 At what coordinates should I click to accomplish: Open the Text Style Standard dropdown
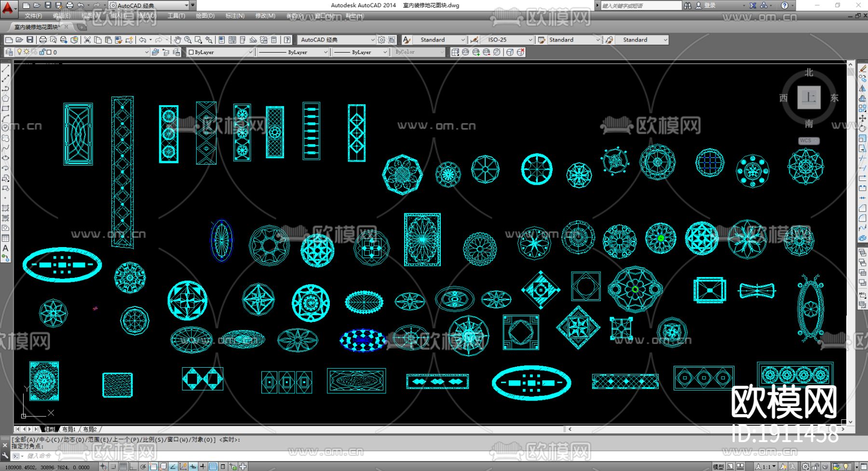[x=463, y=40]
